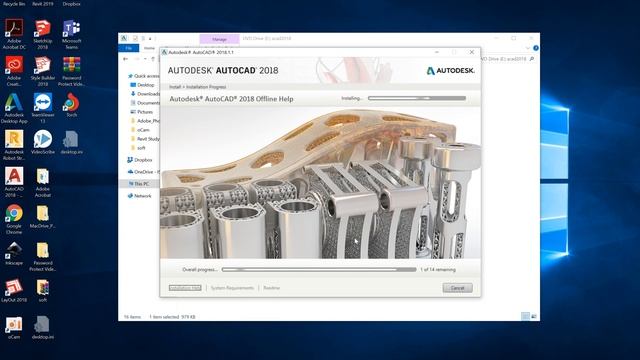The height and width of the screenshot is (360, 640).
Task: Launch LayOut 2018 desktop shortcut
Action: [14, 290]
